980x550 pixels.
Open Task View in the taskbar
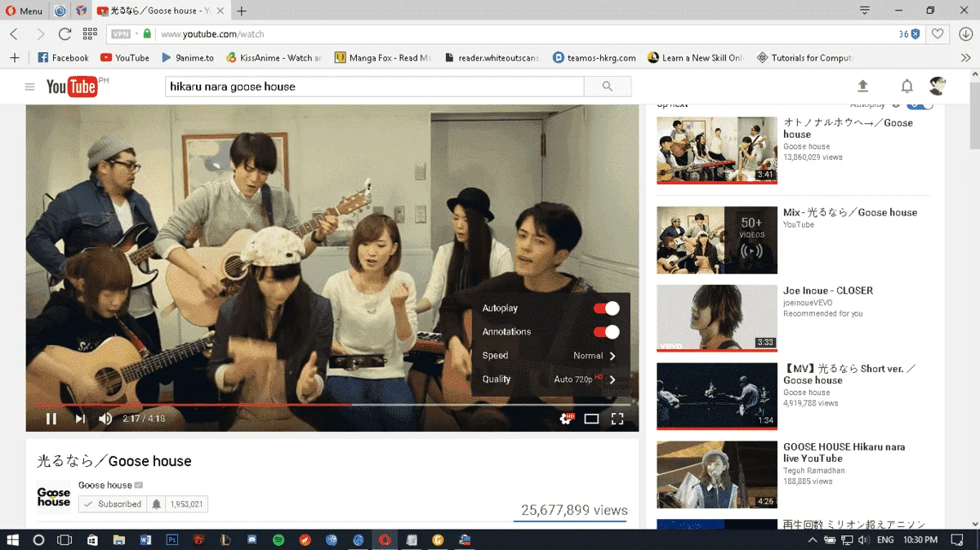64,540
